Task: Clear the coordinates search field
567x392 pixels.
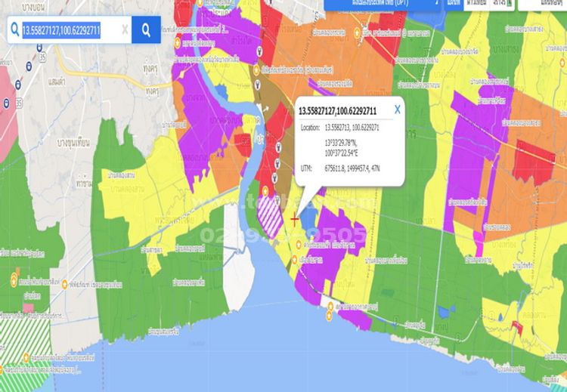Action: (x=125, y=30)
